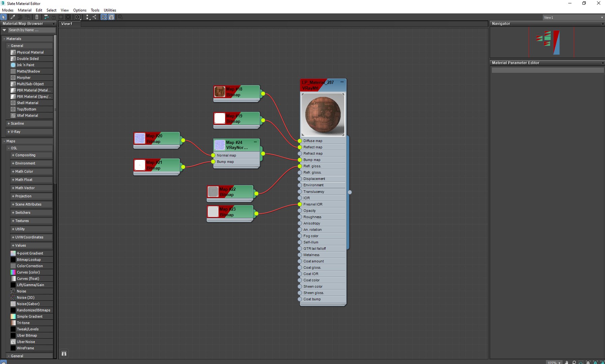
Task: Close the Material/Map Browser panel
Action: pos(54,24)
